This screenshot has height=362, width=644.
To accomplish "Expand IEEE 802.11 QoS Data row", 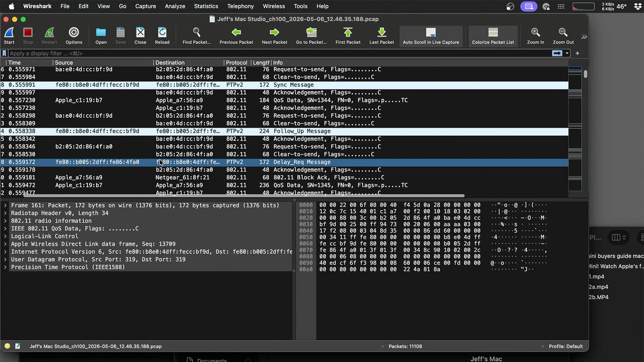I will click(5, 228).
